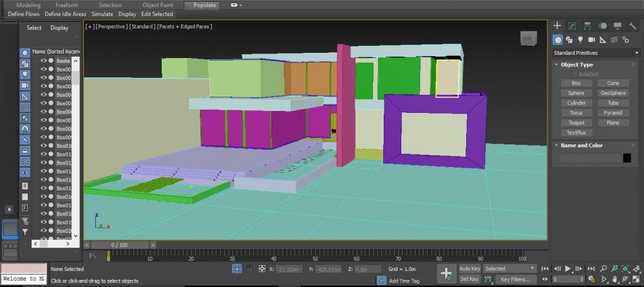Screen dimensions: 644x287
Task: Create a Teapot primitive
Action: [x=576, y=123]
